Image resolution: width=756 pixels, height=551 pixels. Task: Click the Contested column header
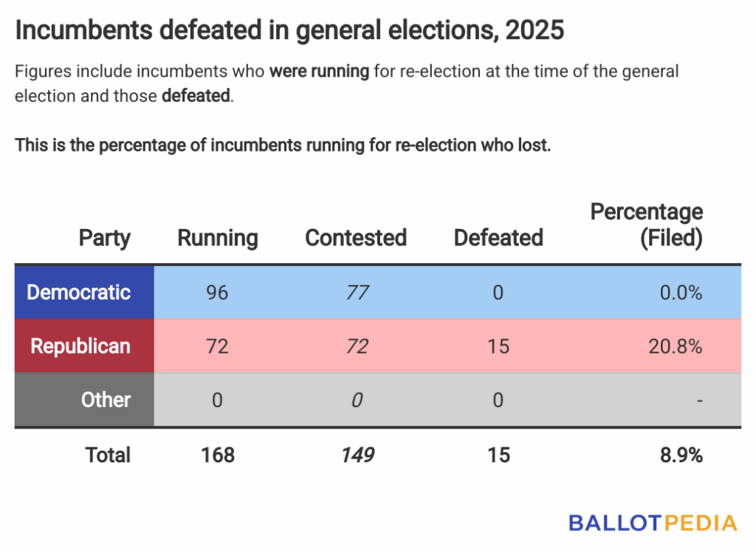click(x=356, y=238)
